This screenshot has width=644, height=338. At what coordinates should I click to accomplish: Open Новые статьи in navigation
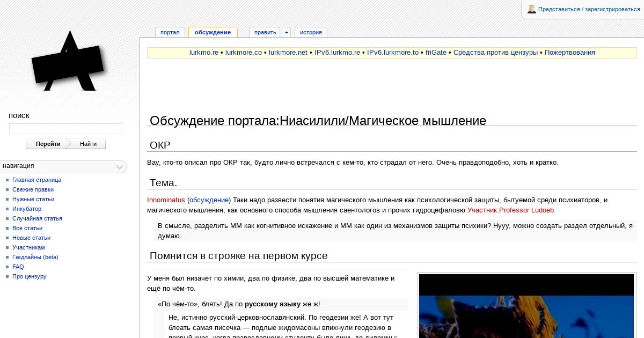point(31,238)
